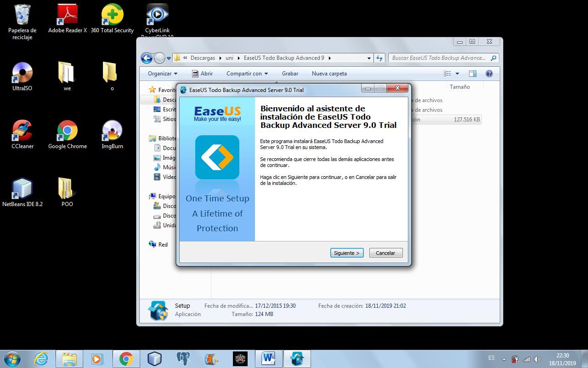Open the Windows Start menu orb
The width and height of the screenshot is (588, 368).
(x=11, y=358)
